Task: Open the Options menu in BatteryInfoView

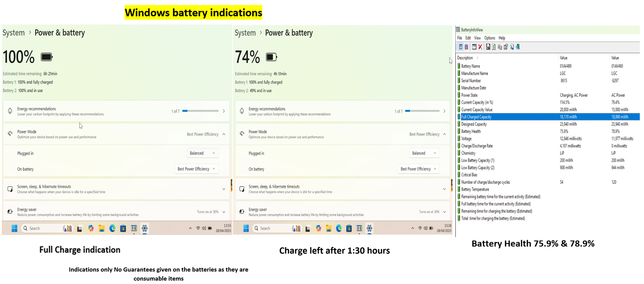Action: point(490,38)
